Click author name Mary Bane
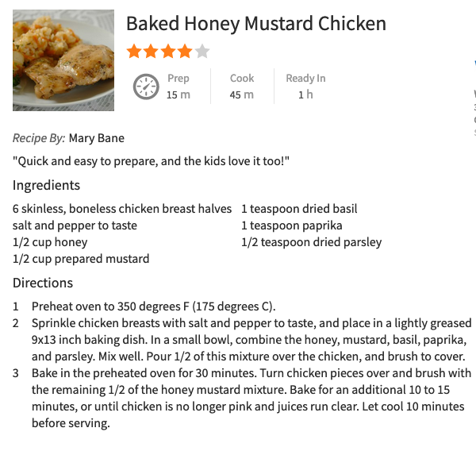The image size is (476, 451). pos(97,138)
